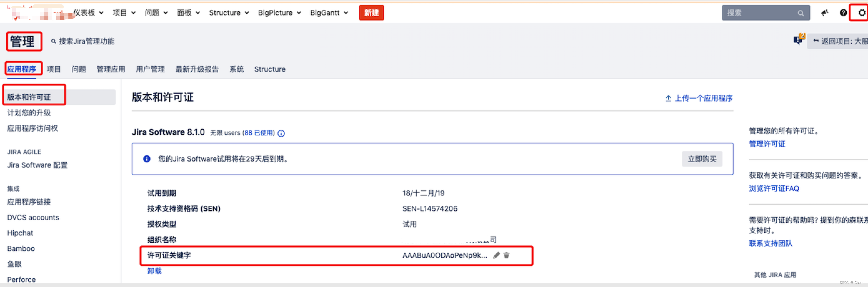The height and width of the screenshot is (287, 868).
Task: Select the 最新升级报告 tab
Action: pos(197,69)
